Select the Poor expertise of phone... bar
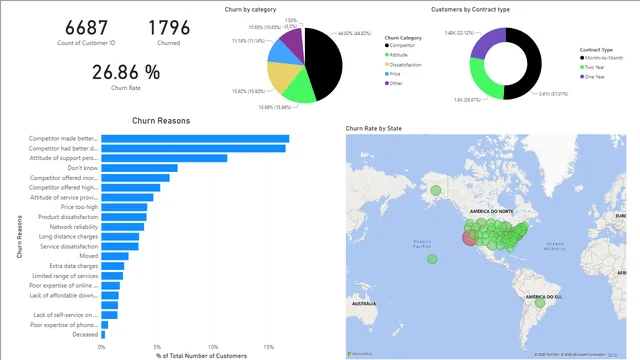Image resolution: width=640 pixels, height=360 pixels. (x=104, y=325)
